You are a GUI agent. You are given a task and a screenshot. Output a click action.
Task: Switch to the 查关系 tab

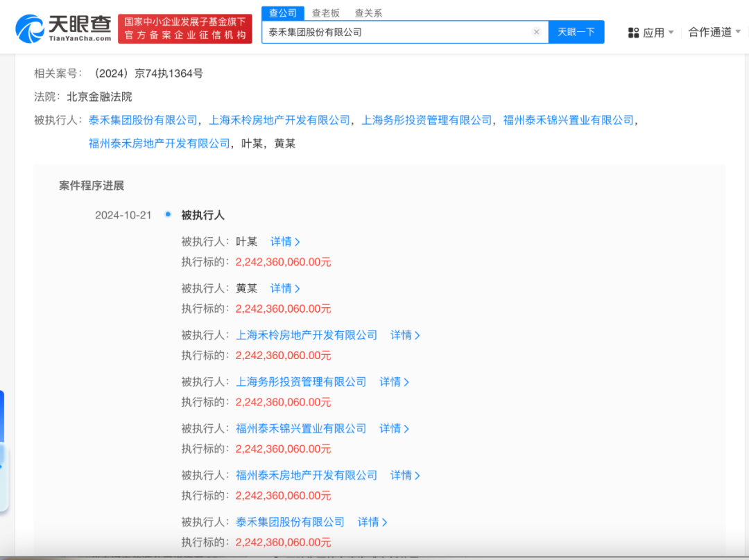[368, 13]
